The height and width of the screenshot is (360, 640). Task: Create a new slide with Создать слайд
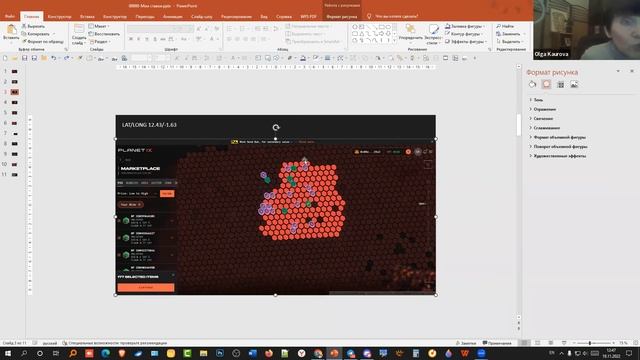pos(79,34)
